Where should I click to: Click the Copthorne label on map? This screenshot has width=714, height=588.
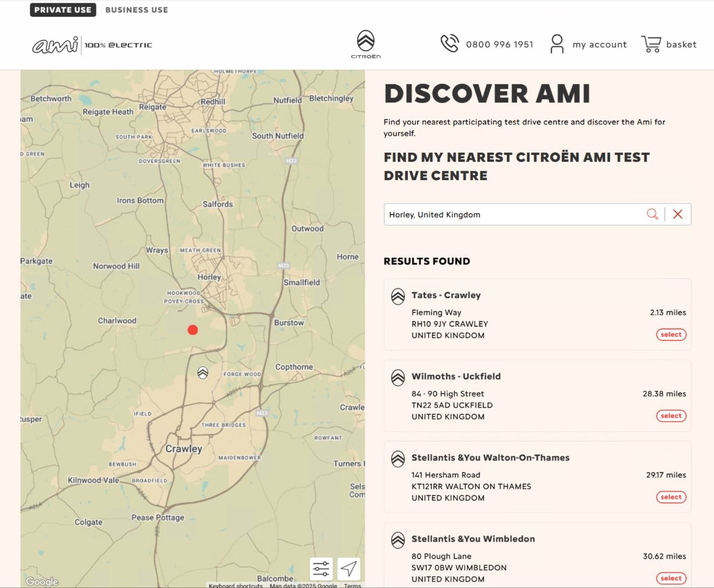[294, 367]
